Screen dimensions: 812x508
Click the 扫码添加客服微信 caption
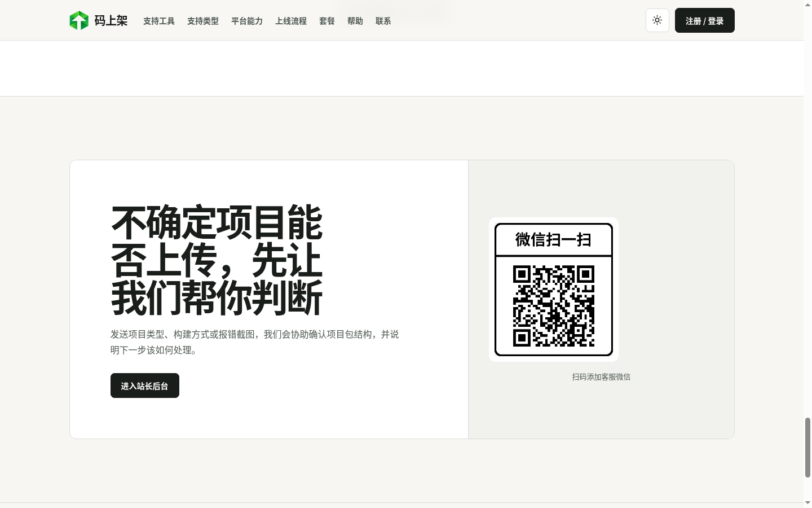tap(601, 376)
